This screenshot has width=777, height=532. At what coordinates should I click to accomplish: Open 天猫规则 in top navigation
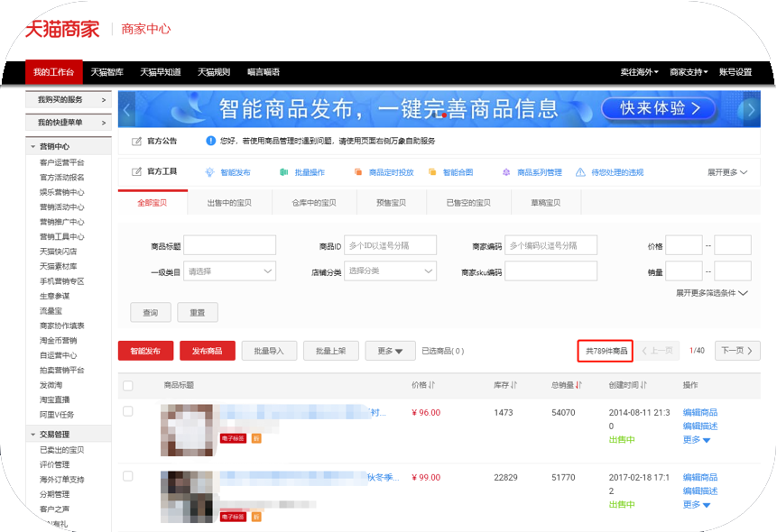coord(214,72)
